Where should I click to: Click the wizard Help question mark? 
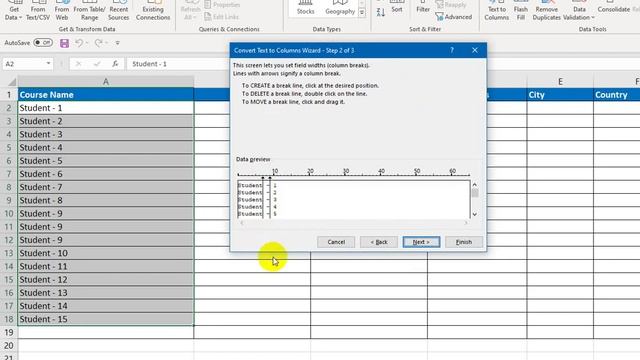point(452,50)
